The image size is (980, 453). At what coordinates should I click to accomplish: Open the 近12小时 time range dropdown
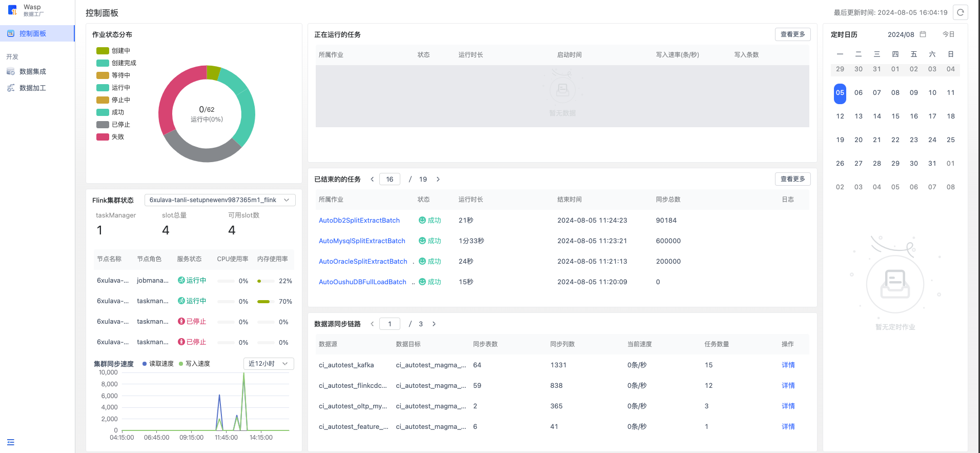click(269, 364)
